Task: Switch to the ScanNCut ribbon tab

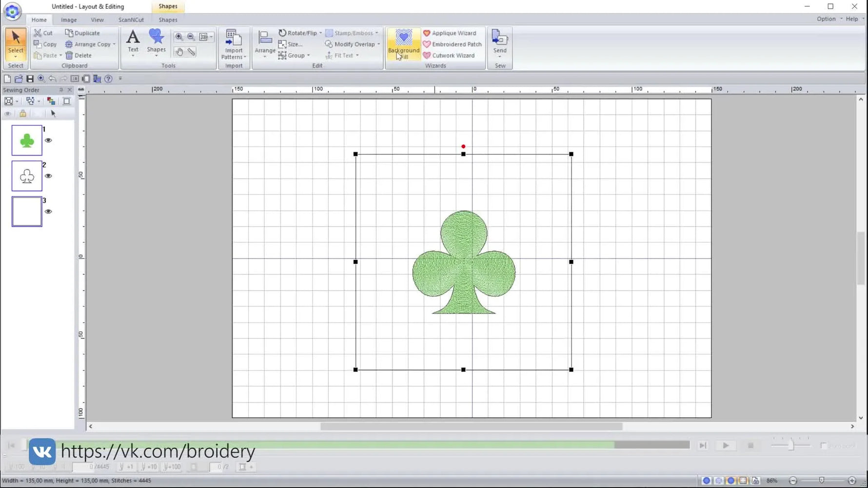Action: pos(131,20)
